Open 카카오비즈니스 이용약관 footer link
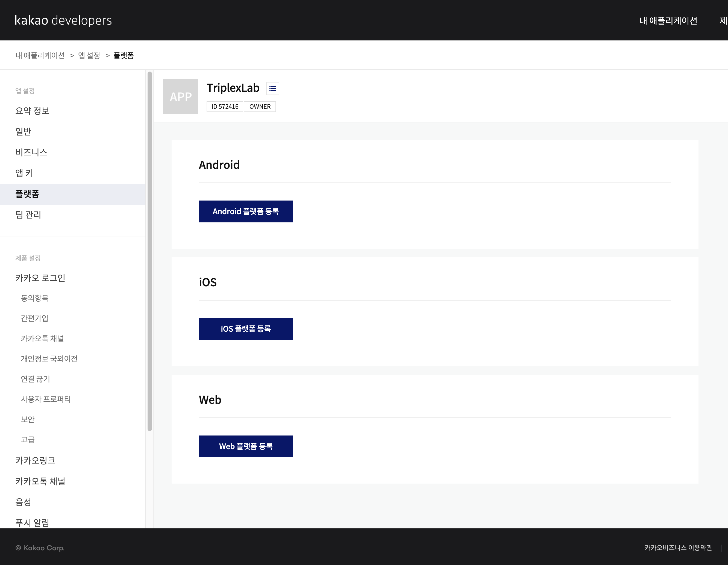Image resolution: width=728 pixels, height=565 pixels. click(678, 548)
